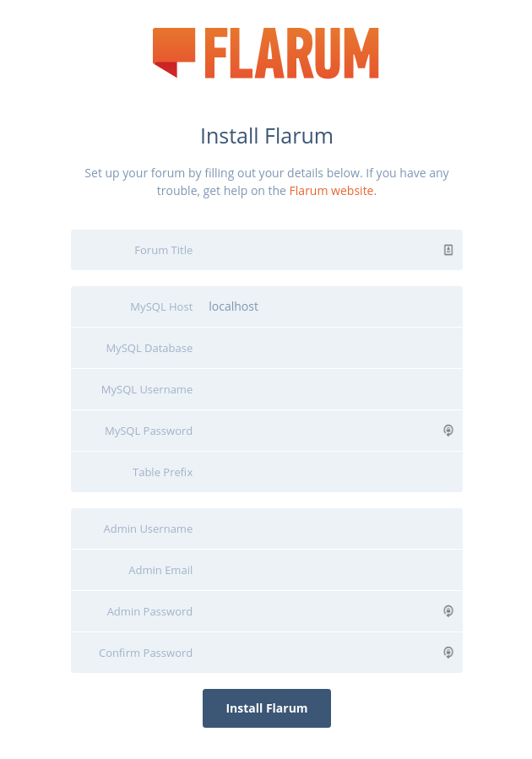Image resolution: width=532 pixels, height=759 pixels.
Task: Click the reveal icon on Confirm Password field
Action: pos(448,652)
